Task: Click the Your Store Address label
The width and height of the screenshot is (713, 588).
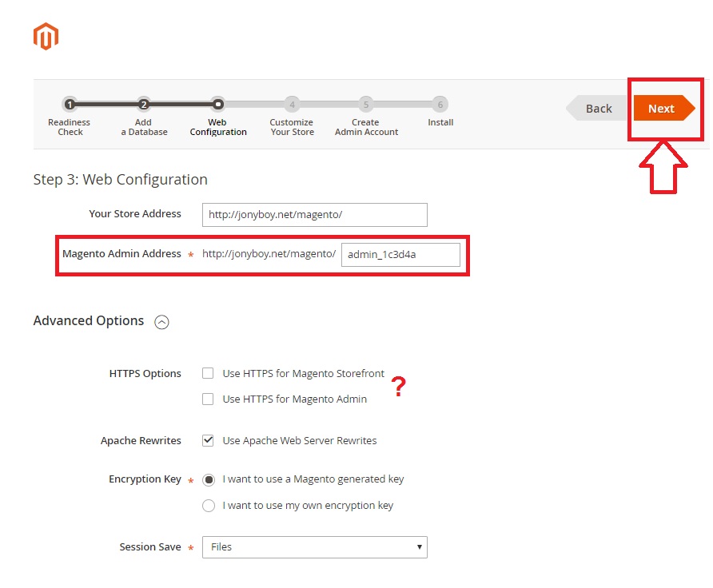Action: [135, 213]
